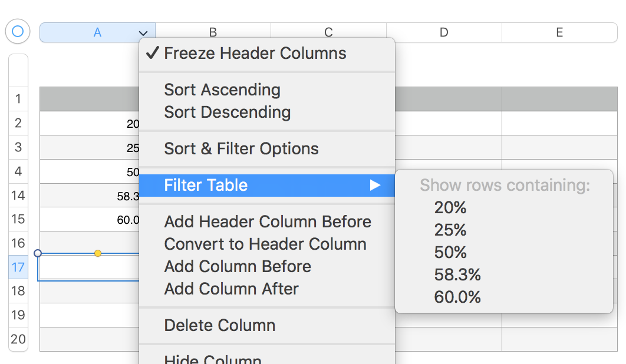Screen dimensions: 626x364
Task: Click the table select circle handle
Action: point(18,31)
